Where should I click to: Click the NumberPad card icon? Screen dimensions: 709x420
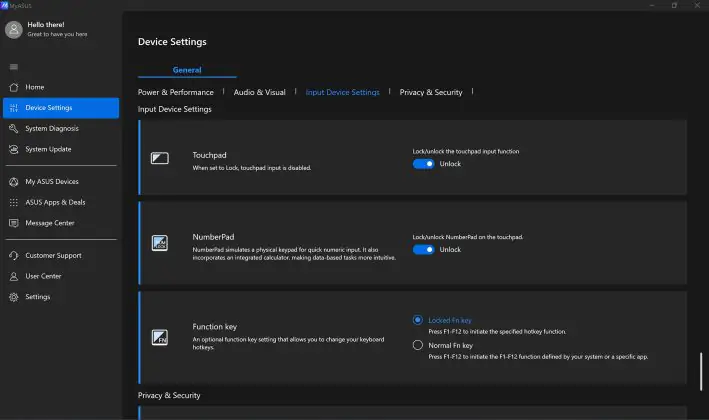point(160,243)
